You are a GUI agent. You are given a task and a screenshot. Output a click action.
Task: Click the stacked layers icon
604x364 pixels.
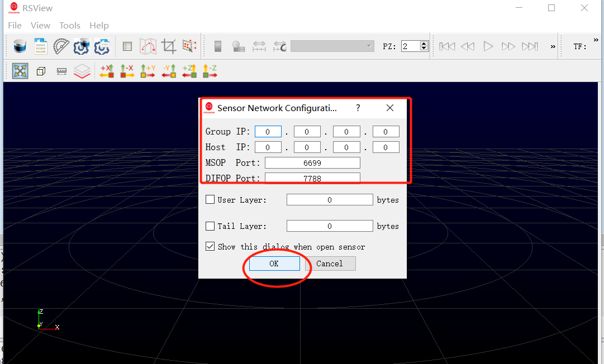pos(82,71)
